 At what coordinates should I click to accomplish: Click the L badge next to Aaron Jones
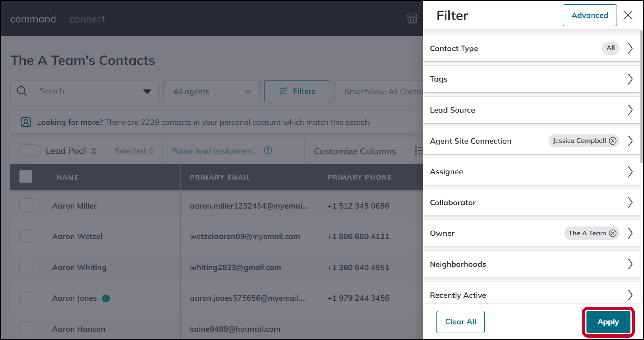(106, 298)
